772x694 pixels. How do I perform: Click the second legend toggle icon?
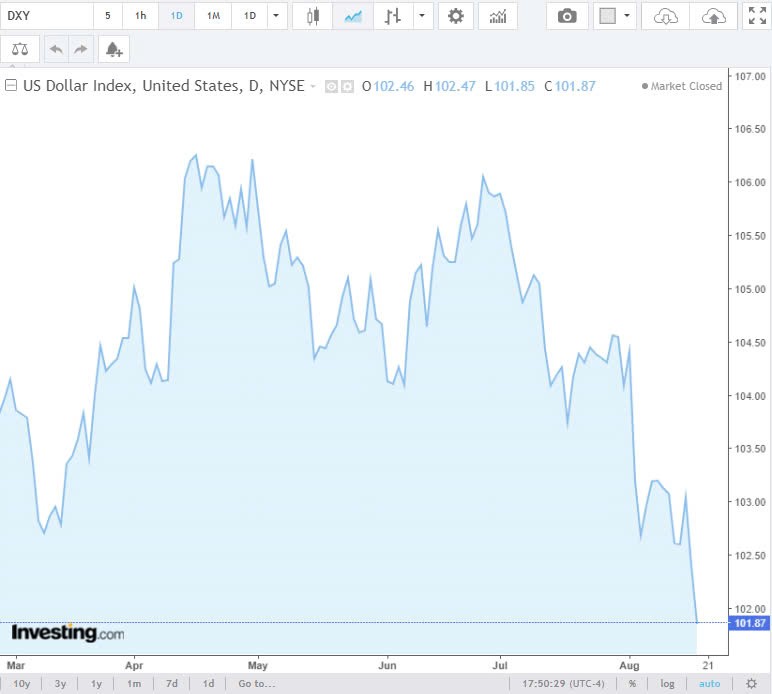click(x=347, y=87)
